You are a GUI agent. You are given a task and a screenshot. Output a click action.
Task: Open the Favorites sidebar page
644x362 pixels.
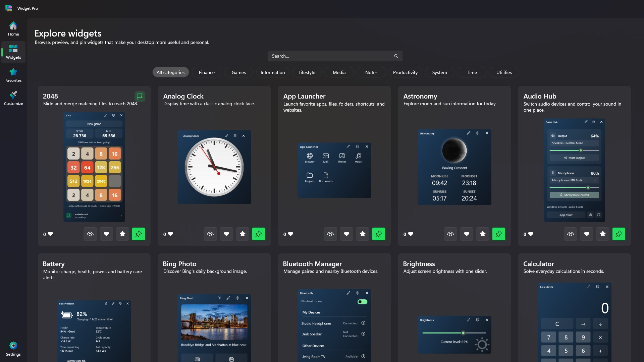(x=13, y=75)
